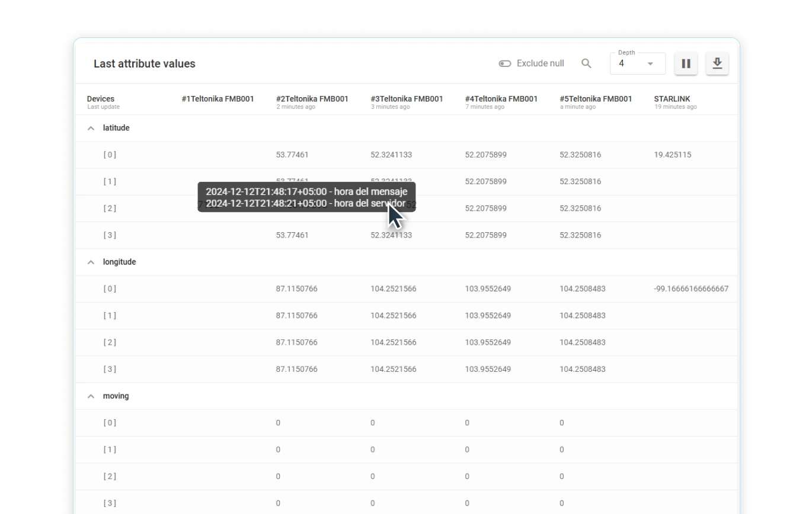The width and height of the screenshot is (812, 514).
Task: Select row label [3] under longitude
Action: [110, 368]
